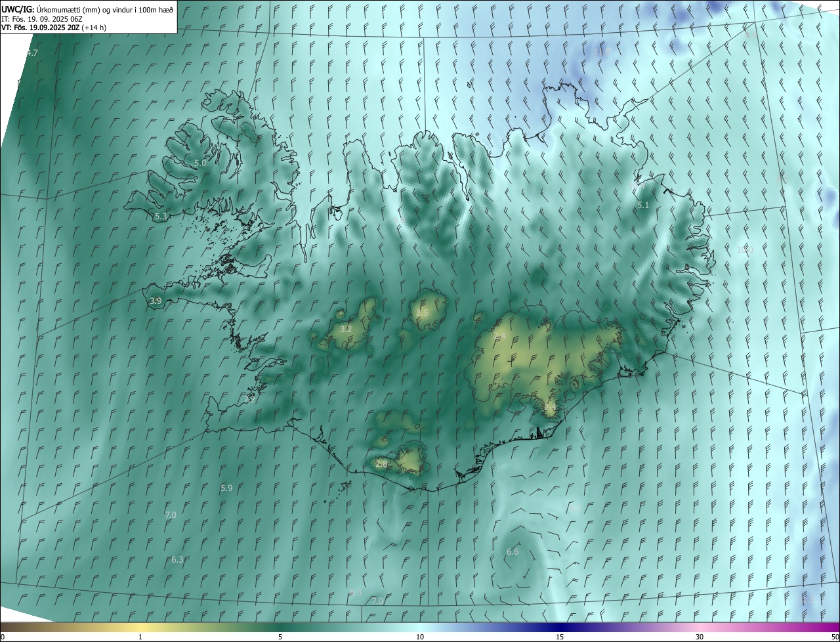Click the 4.7 value label on the map
This screenshot has height=642, width=840.
click(32, 53)
